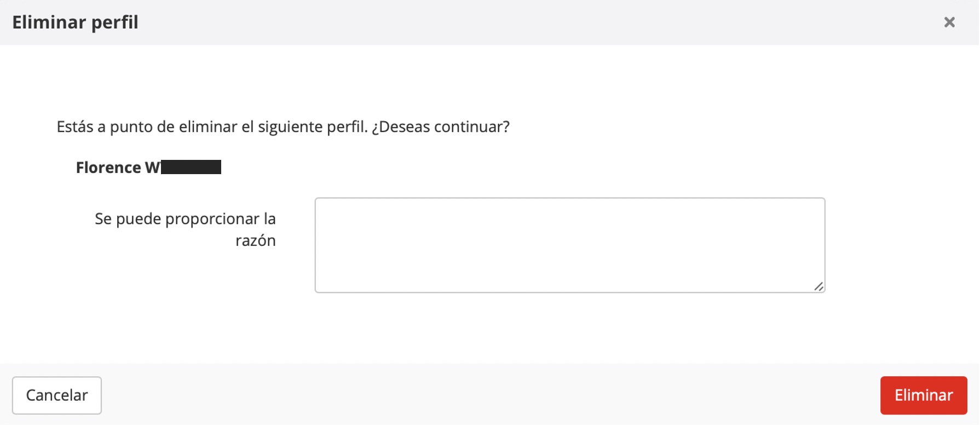Click the word "perfil" in the dialog title
This screenshot has height=426, width=980.
[x=115, y=22]
